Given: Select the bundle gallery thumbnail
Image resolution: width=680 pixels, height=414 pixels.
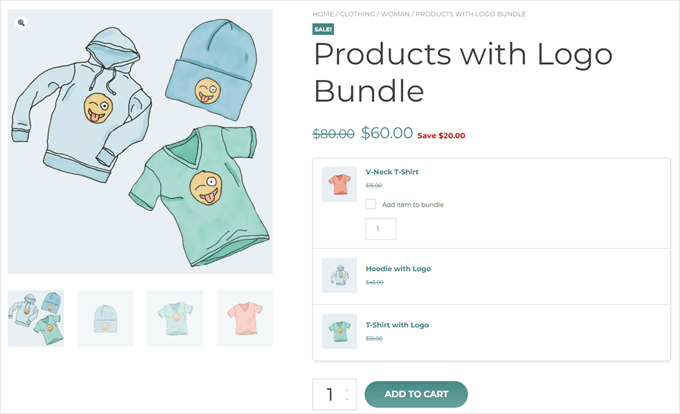Looking at the screenshot, I should (x=36, y=318).
